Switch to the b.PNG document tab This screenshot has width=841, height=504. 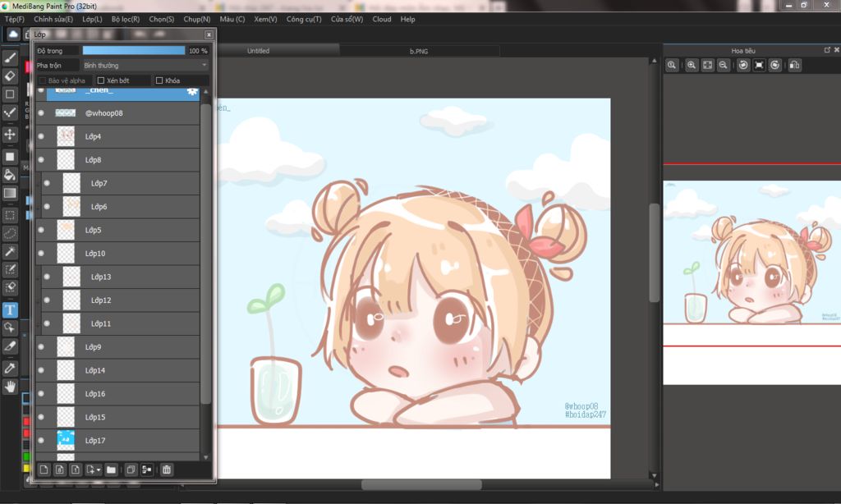(x=419, y=52)
